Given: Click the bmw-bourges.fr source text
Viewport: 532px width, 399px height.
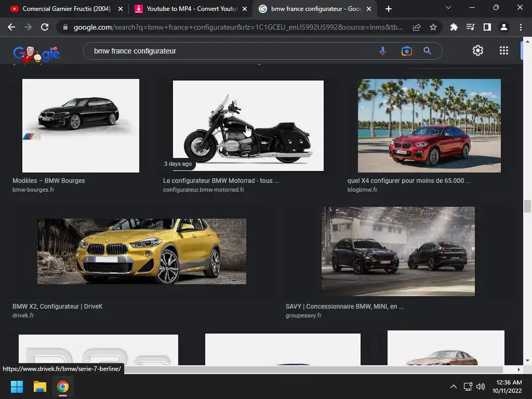Looking at the screenshot, I should [33, 190].
